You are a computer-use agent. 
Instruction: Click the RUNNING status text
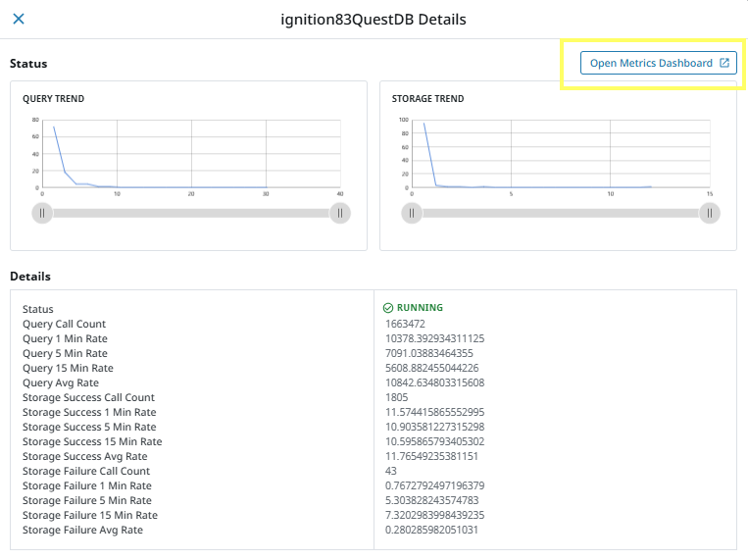(420, 308)
